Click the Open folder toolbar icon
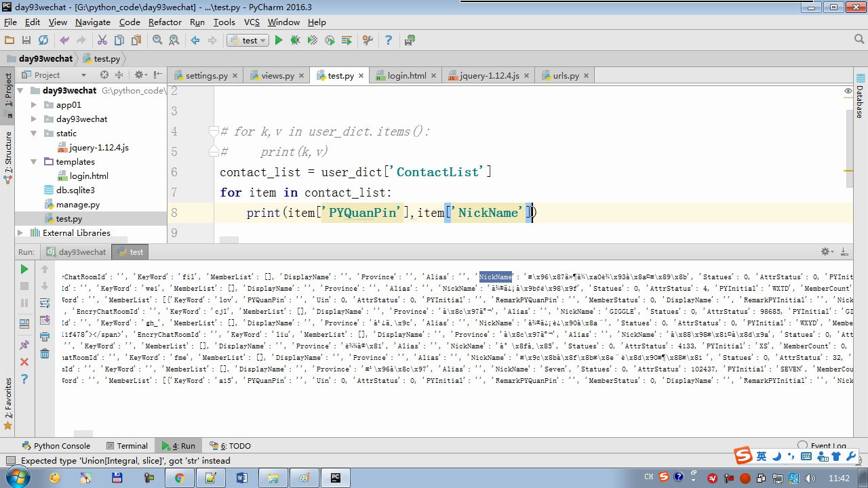The width and height of the screenshot is (868, 488). point(9,41)
